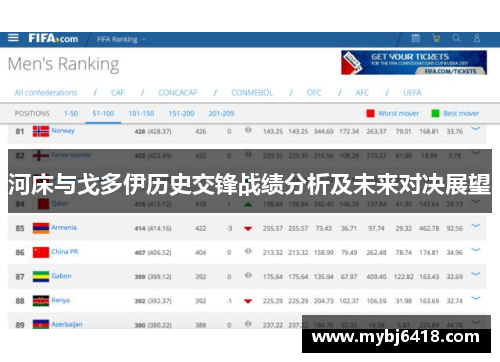Click the POSITIONS label
The image size is (500, 362).
32,113
